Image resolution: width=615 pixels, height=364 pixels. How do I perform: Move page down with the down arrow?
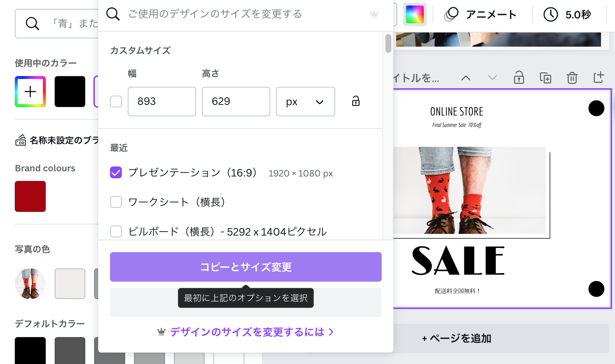click(x=492, y=78)
